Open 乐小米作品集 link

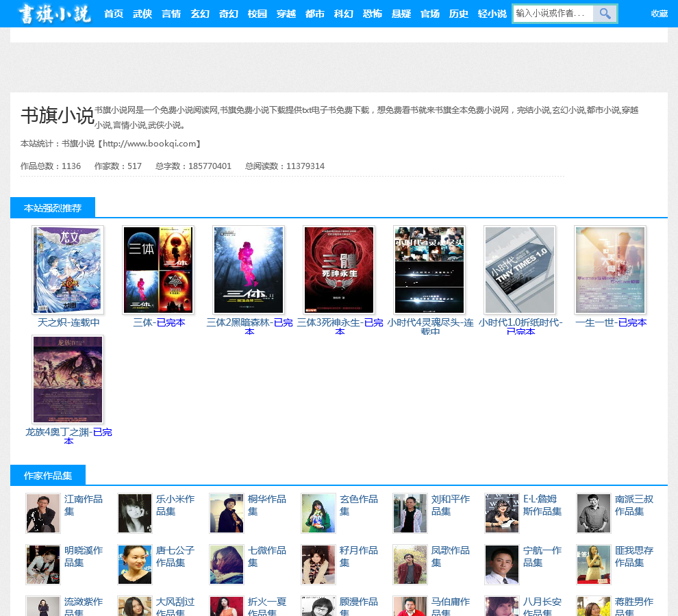click(175, 505)
